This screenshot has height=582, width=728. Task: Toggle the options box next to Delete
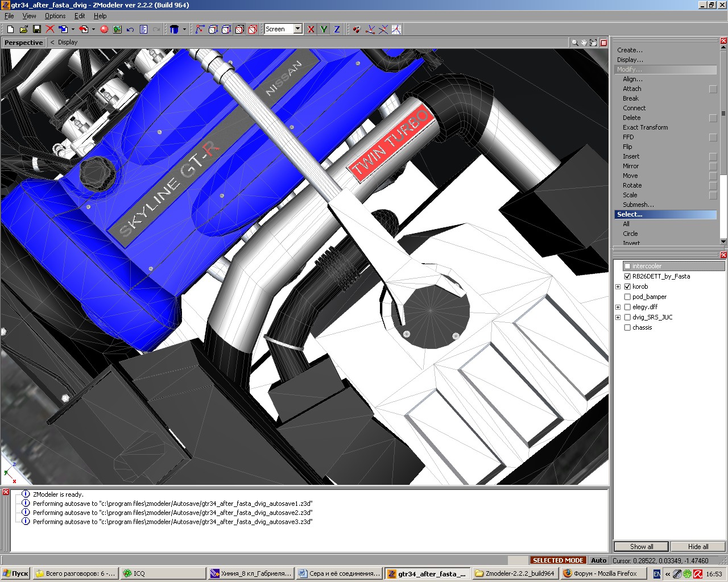[x=713, y=118]
